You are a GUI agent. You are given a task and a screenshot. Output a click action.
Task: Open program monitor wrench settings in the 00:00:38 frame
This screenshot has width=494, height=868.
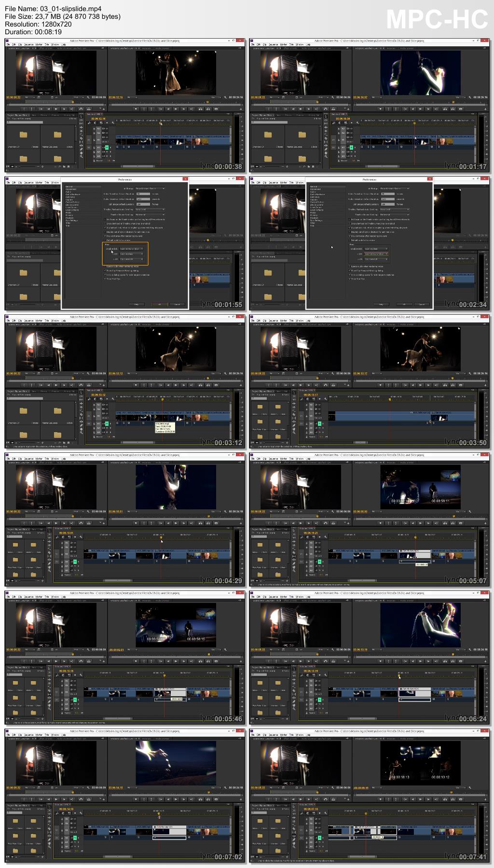click(225, 97)
